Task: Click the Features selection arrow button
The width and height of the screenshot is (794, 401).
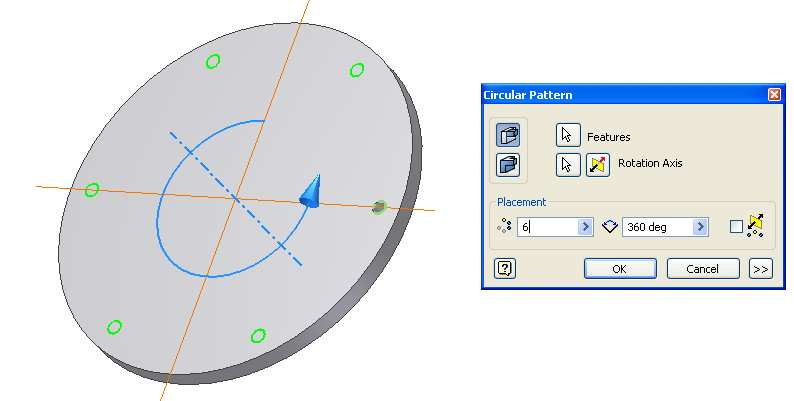Action: 568,135
